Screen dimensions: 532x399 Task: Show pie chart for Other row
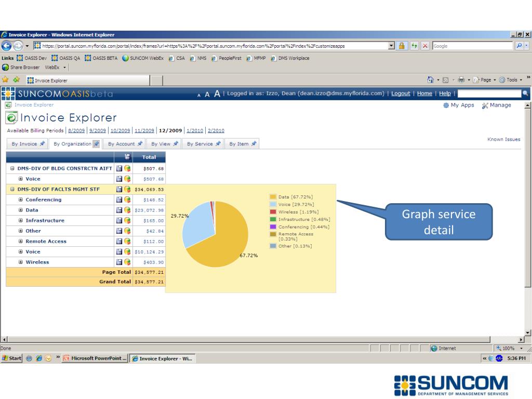(x=127, y=231)
